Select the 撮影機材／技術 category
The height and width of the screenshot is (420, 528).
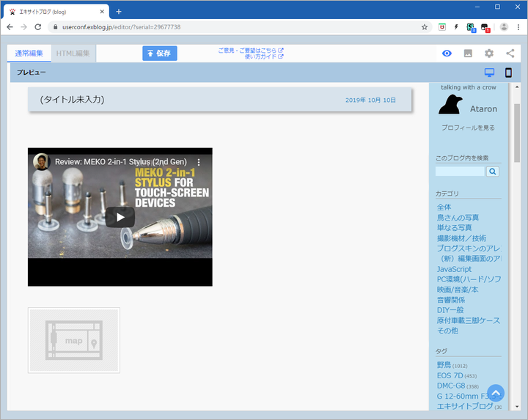461,238
